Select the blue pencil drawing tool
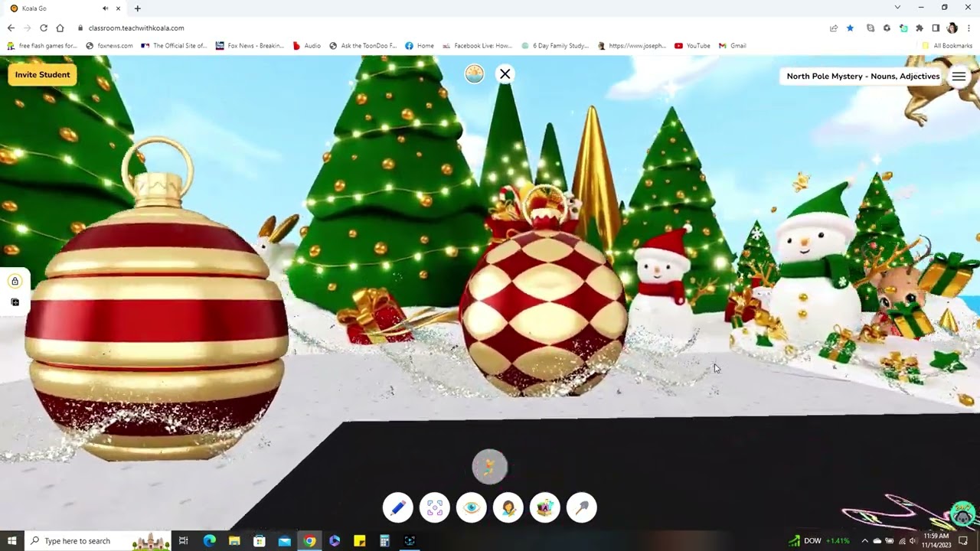Image resolution: width=980 pixels, height=551 pixels. pos(398,507)
